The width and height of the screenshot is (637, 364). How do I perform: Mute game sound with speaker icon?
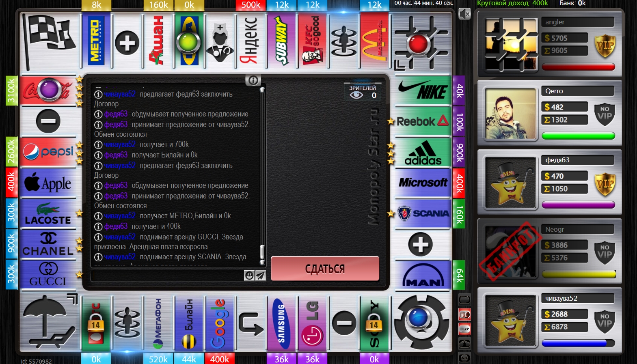(x=464, y=14)
